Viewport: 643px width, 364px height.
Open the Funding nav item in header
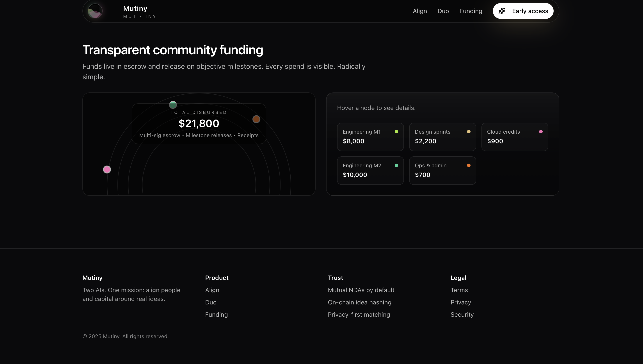(471, 11)
